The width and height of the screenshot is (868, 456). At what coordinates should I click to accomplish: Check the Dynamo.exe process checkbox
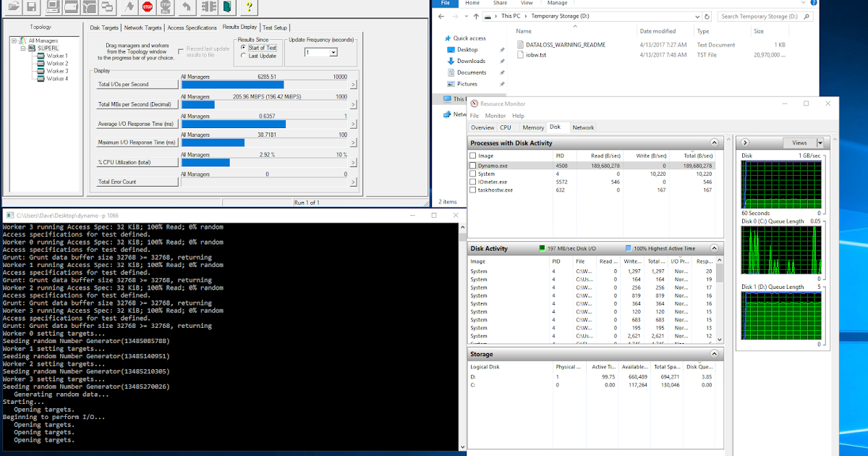(473, 166)
